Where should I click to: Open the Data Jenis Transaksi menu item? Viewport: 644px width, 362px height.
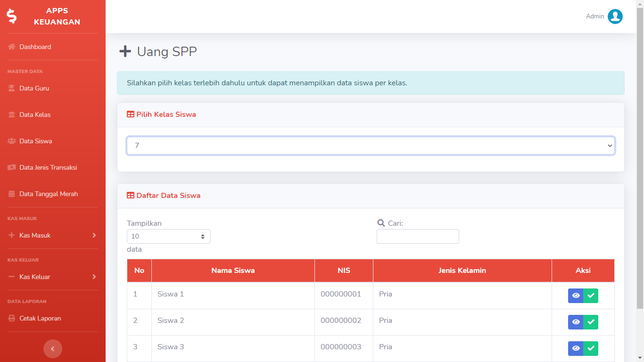point(53,167)
